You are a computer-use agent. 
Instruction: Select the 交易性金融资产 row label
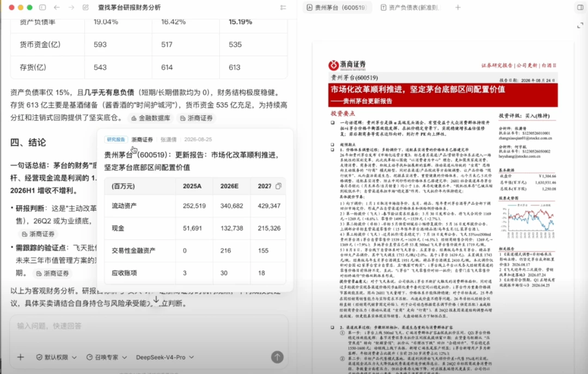pyautogui.click(x=133, y=250)
